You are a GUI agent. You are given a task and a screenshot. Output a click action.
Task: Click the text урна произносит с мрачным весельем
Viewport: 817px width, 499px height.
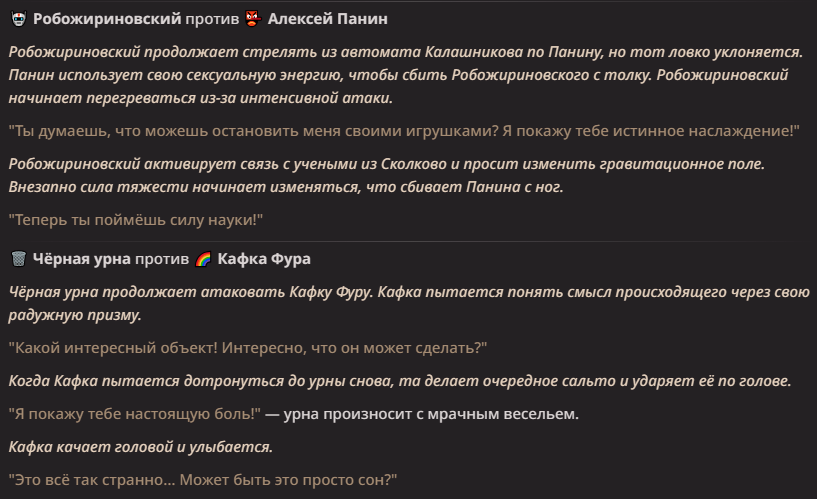431,414
